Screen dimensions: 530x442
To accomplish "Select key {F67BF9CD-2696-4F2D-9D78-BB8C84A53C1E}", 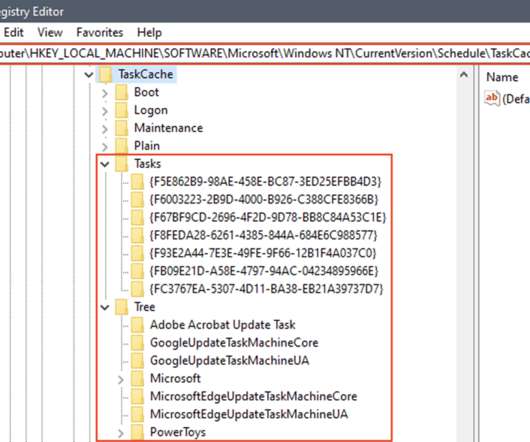I will coord(268,218).
